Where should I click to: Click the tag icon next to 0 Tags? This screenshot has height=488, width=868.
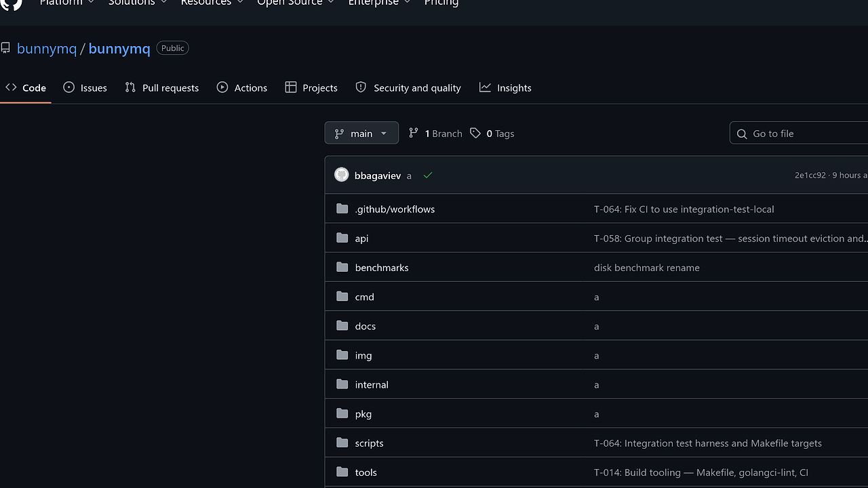tap(475, 134)
